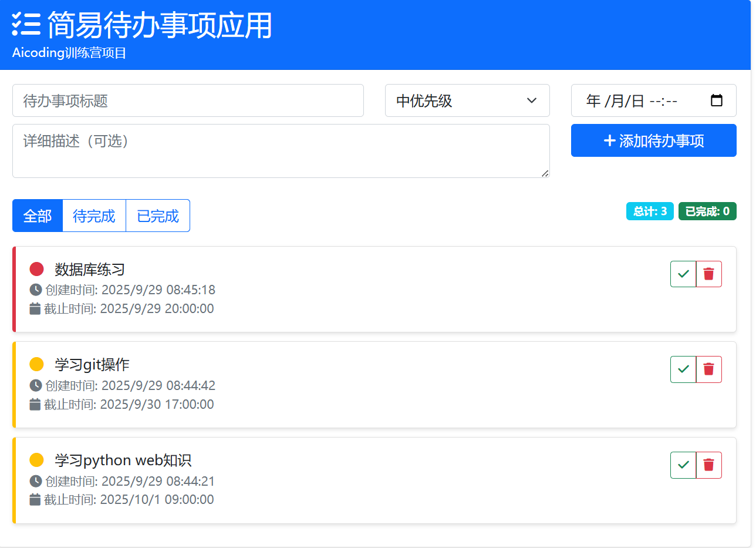
Task: Click the 添加待办事项 button
Action: (x=654, y=140)
